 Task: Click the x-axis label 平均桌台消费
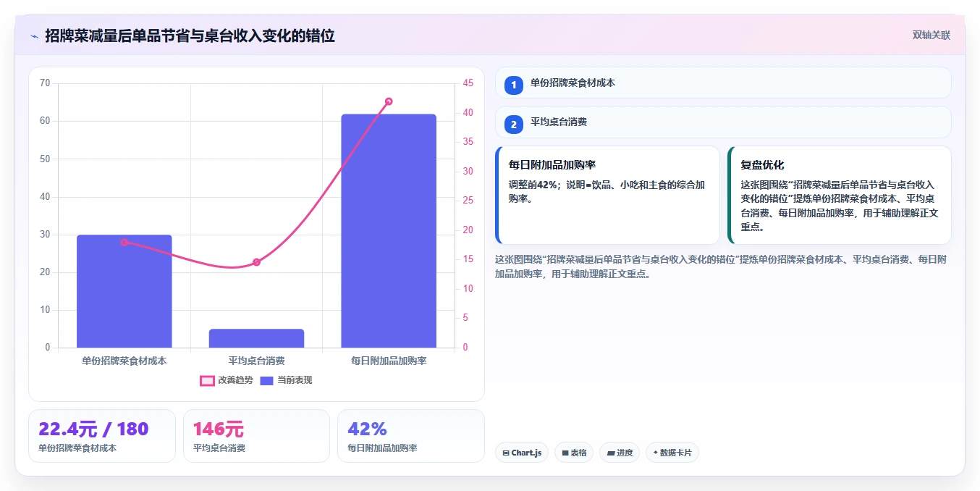tap(256, 361)
